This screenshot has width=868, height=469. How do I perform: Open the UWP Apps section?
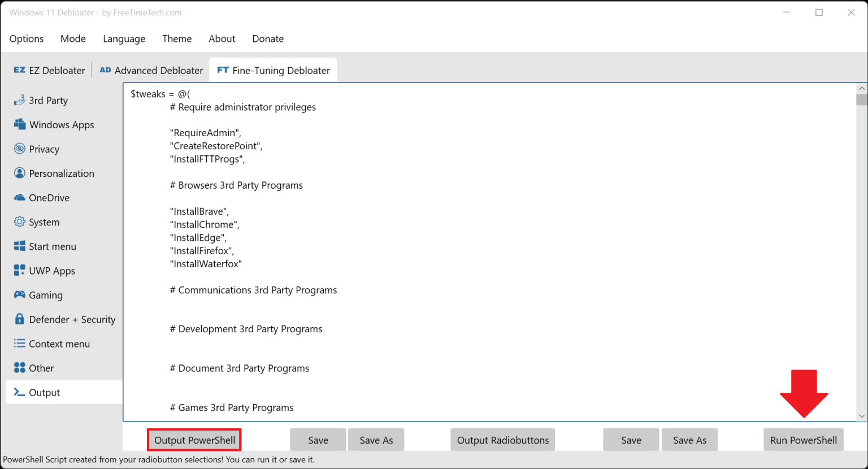(52, 270)
